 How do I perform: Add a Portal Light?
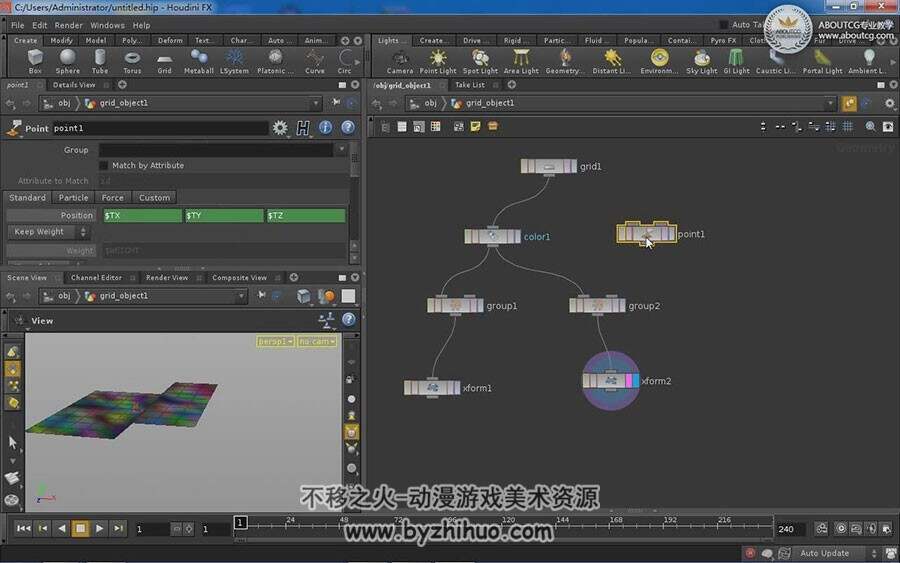[x=822, y=61]
